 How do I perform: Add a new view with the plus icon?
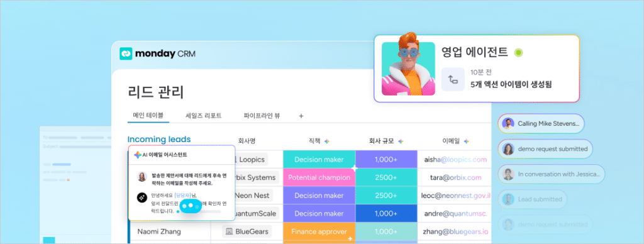click(x=301, y=116)
